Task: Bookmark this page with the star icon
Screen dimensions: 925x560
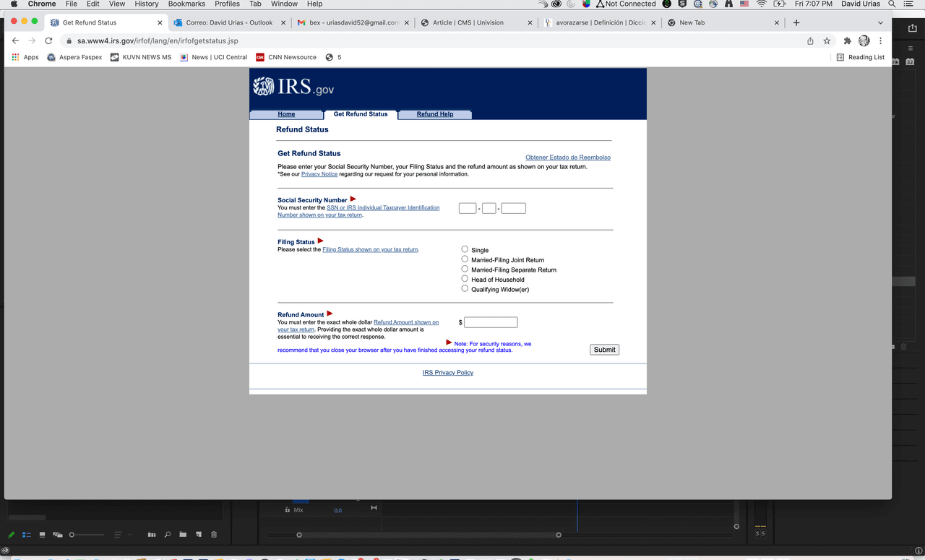Action: [x=827, y=41]
